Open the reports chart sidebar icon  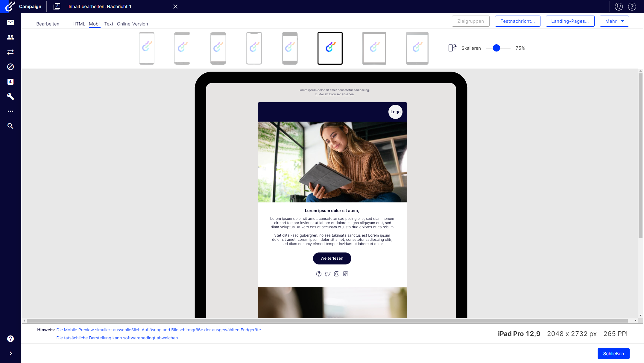[x=10, y=82]
